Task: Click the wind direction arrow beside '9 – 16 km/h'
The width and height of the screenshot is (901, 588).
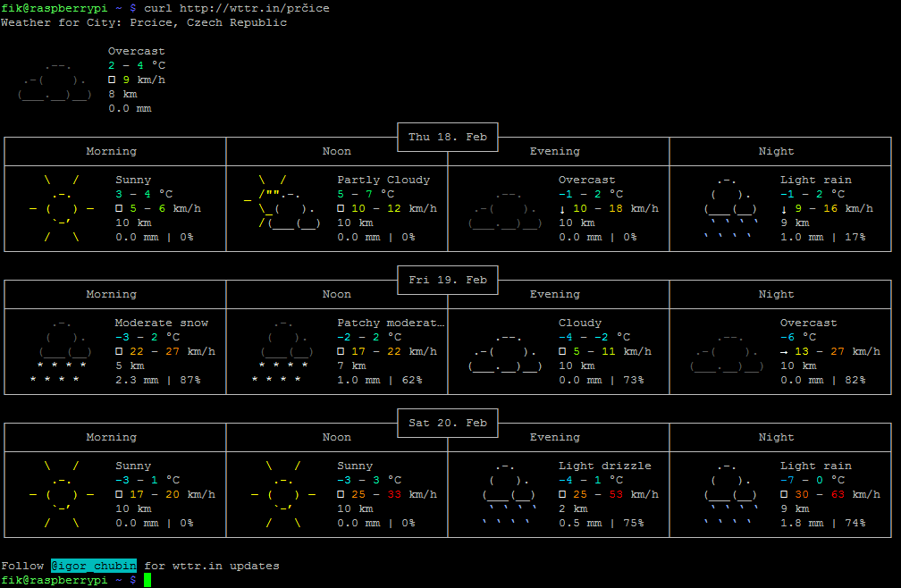Action: (x=784, y=209)
